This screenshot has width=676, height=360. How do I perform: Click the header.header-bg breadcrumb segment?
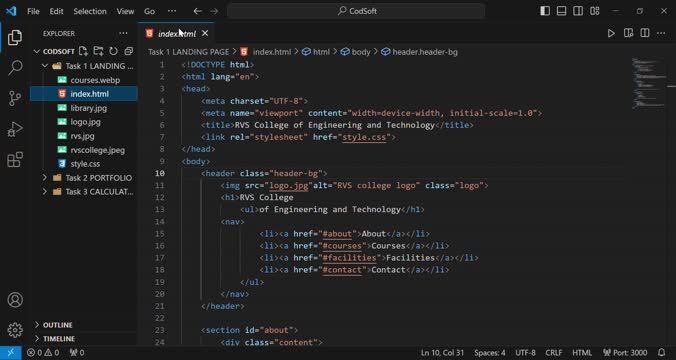pyautogui.click(x=419, y=52)
